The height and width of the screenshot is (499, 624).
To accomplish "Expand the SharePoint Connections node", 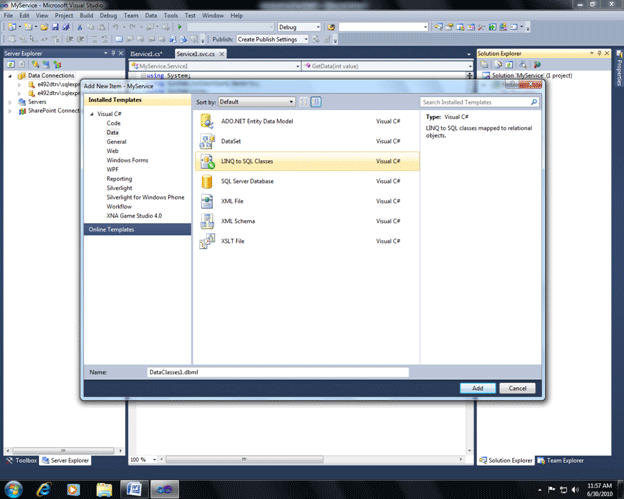I will (x=10, y=111).
